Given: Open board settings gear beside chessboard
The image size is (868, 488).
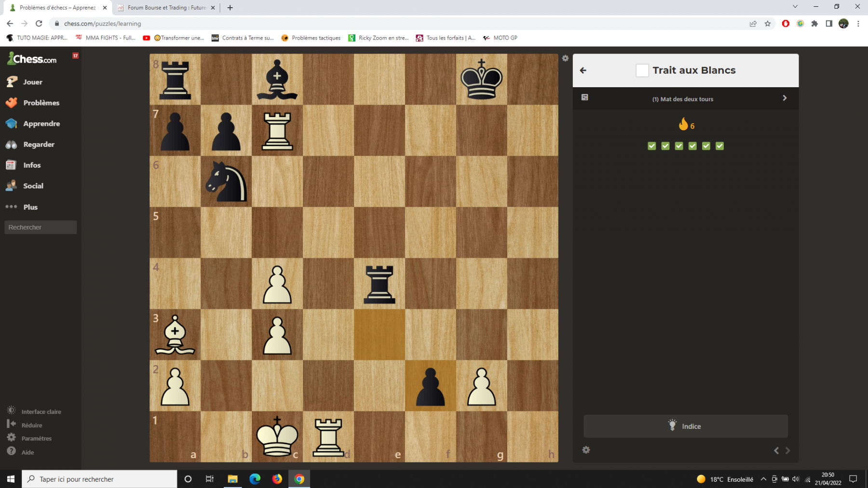Looking at the screenshot, I should point(565,58).
